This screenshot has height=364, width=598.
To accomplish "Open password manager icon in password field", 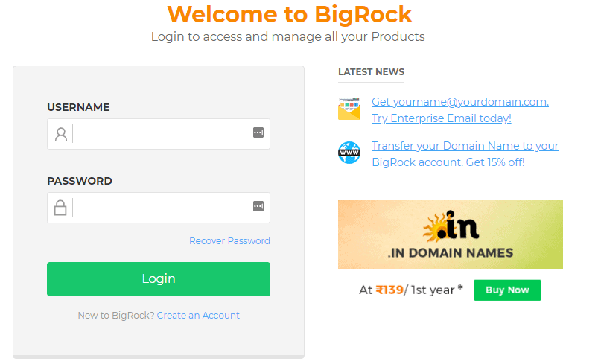I will tap(258, 206).
